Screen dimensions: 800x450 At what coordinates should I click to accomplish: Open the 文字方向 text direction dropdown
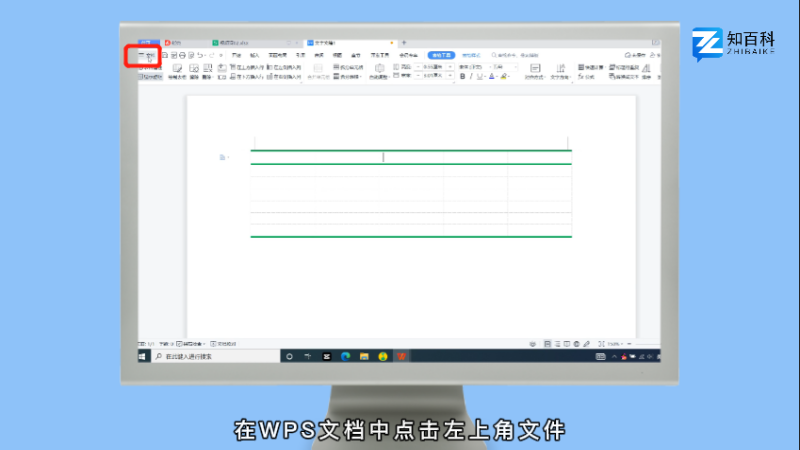click(x=561, y=71)
